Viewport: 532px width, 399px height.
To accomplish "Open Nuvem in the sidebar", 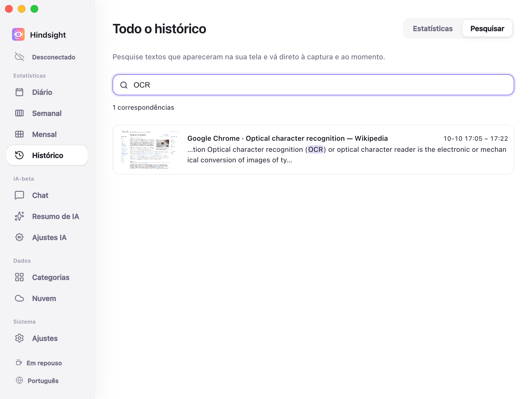I will [x=47, y=298].
